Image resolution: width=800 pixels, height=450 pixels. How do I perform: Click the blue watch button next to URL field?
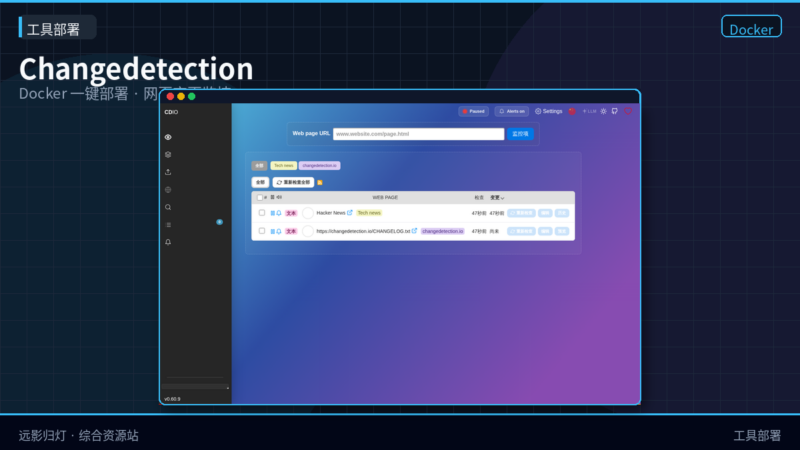520,134
